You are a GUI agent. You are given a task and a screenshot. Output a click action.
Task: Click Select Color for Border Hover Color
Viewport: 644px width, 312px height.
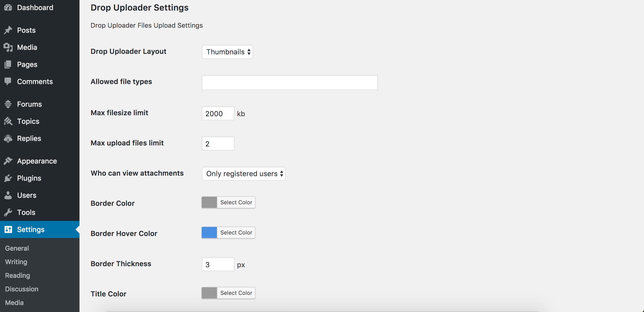click(236, 232)
